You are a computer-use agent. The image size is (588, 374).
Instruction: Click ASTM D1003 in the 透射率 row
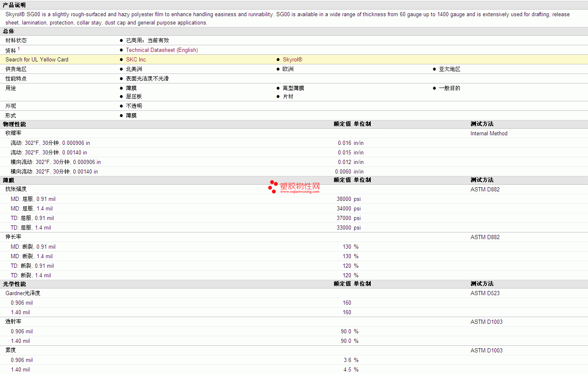coord(486,322)
